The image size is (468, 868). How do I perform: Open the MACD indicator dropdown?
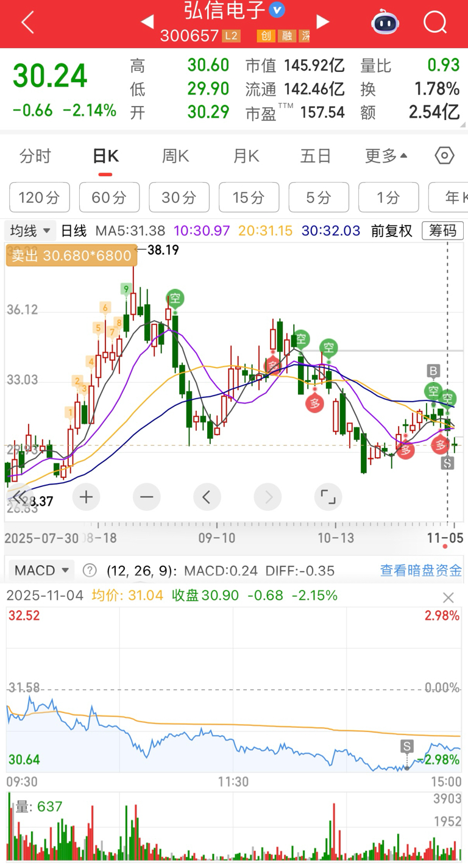41,571
